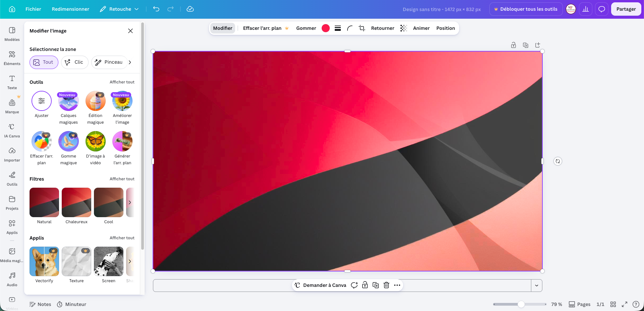Show more filters arrow
644x311 pixels.
pyautogui.click(x=130, y=202)
